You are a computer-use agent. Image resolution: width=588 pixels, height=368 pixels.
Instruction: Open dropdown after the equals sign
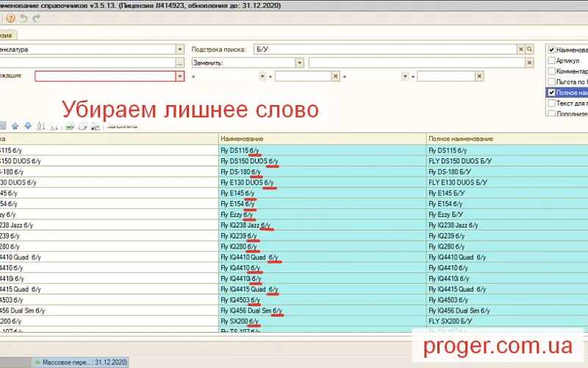[x=262, y=77]
